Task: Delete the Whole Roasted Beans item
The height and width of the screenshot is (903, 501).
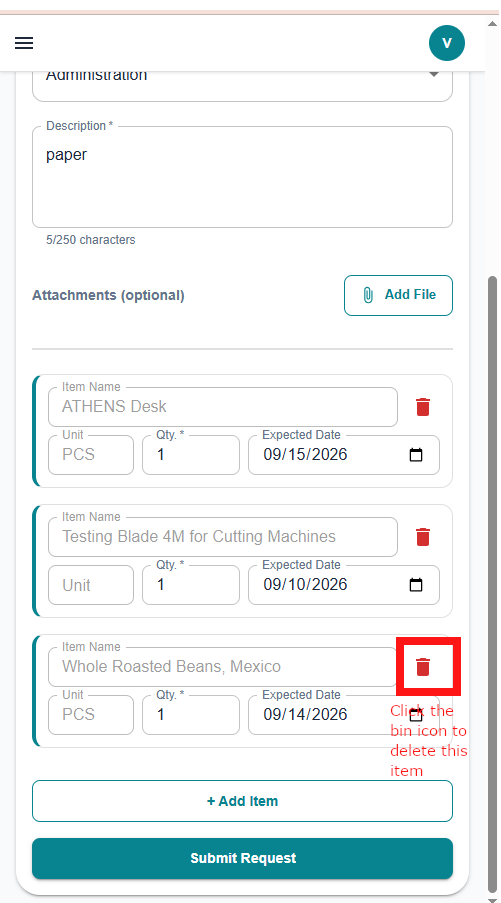Action: [x=423, y=667]
